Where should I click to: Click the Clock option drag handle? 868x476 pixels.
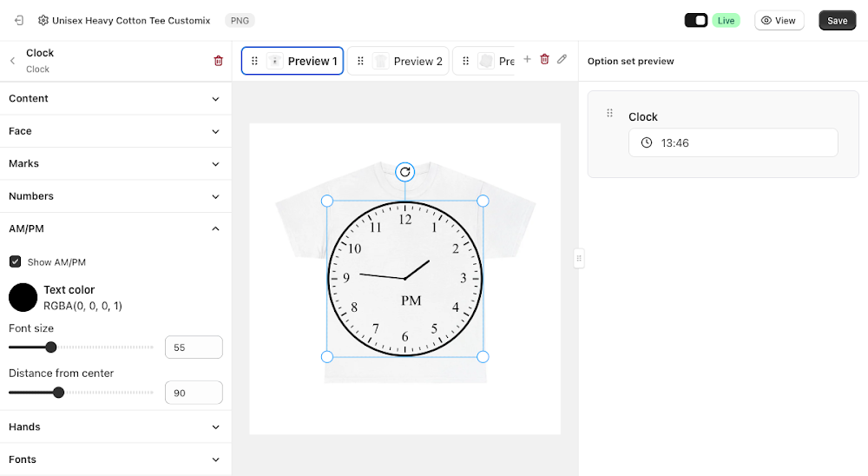[x=609, y=113]
